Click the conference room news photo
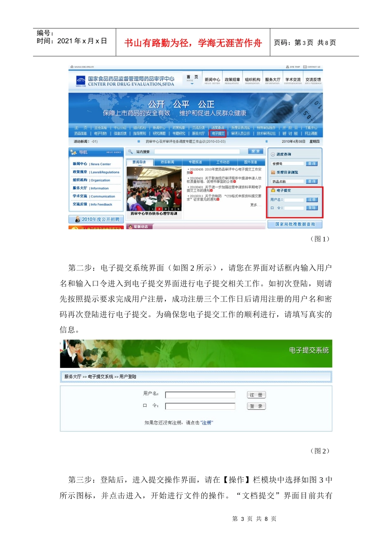The height and width of the screenshot is (555, 392). pos(154,189)
